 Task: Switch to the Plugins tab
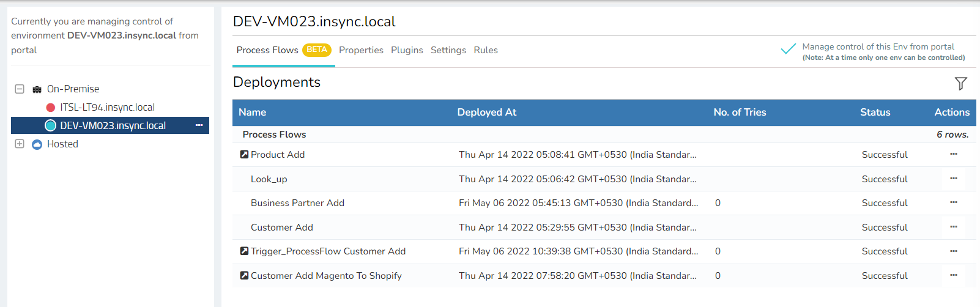pos(407,50)
